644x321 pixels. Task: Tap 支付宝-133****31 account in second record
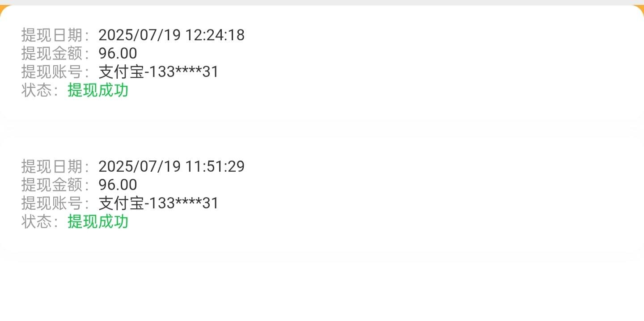(x=158, y=203)
